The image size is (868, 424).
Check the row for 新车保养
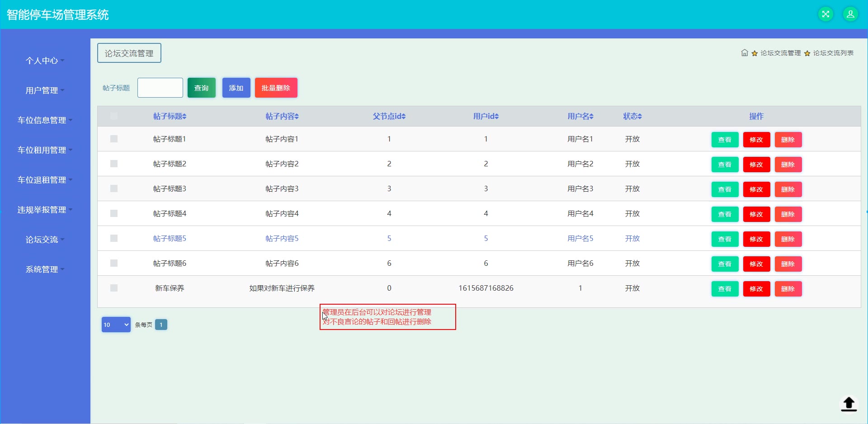(114, 288)
